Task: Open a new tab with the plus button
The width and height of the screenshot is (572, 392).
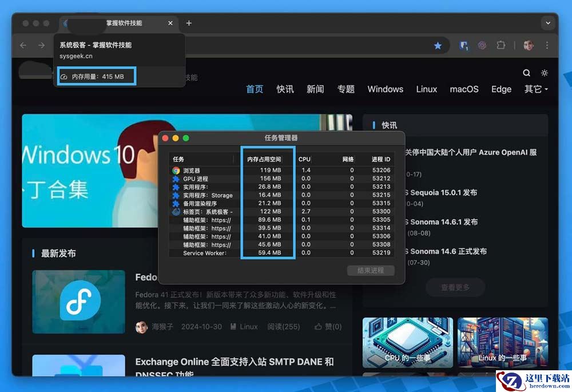Action: click(x=189, y=23)
